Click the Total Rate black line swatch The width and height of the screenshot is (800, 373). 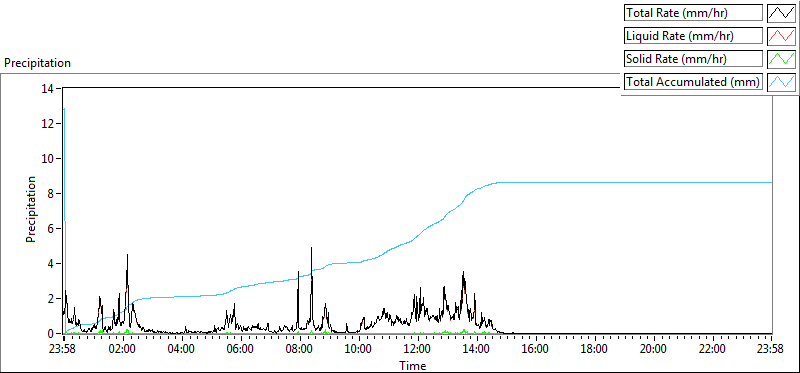point(781,13)
